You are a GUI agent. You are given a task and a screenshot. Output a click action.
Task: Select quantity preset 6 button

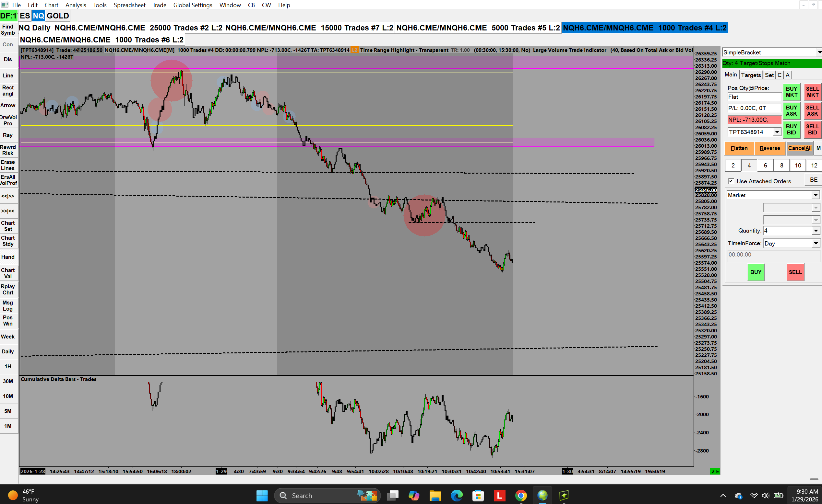(x=765, y=165)
